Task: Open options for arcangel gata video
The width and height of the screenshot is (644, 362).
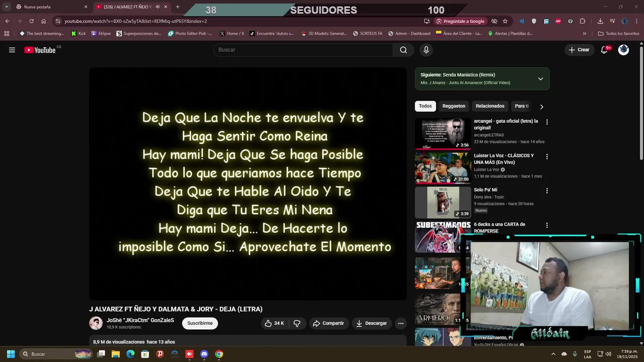Action: [547, 122]
